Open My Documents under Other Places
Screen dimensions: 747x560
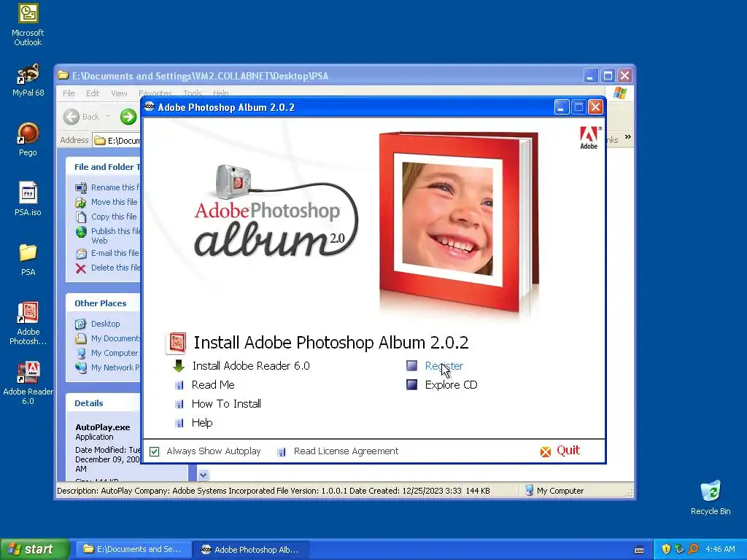tap(116, 338)
